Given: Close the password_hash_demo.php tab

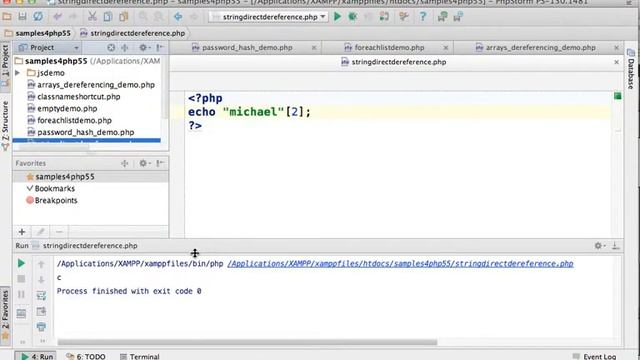Looking at the screenshot, I should (314, 48).
